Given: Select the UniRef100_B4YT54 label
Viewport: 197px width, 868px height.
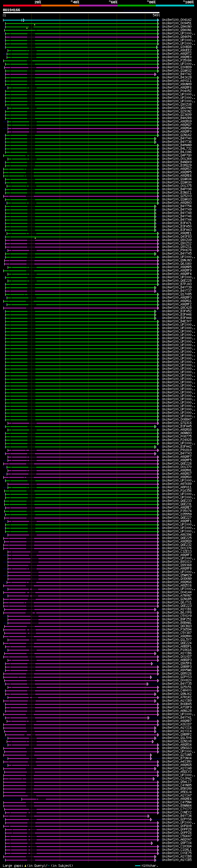Looking at the screenshot, I should coord(177,206).
